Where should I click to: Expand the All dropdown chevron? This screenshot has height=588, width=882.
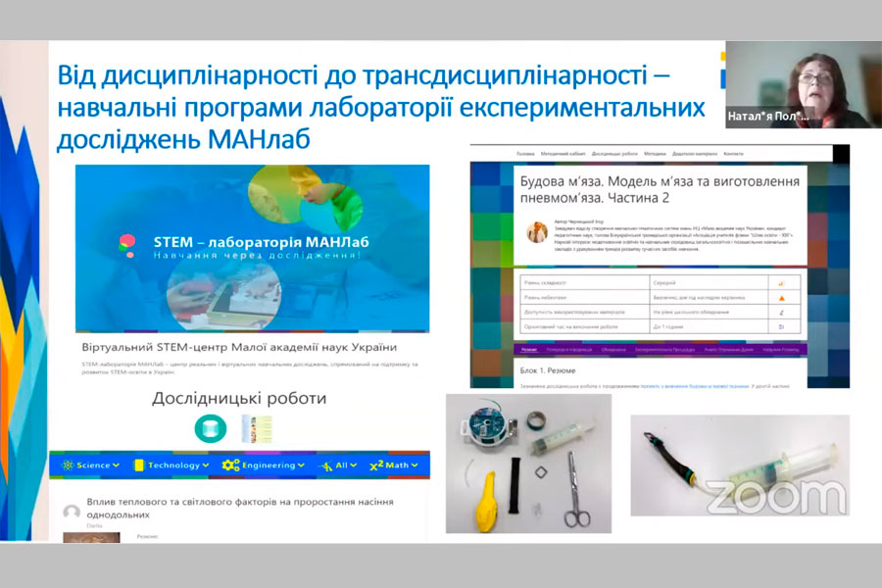(353, 465)
